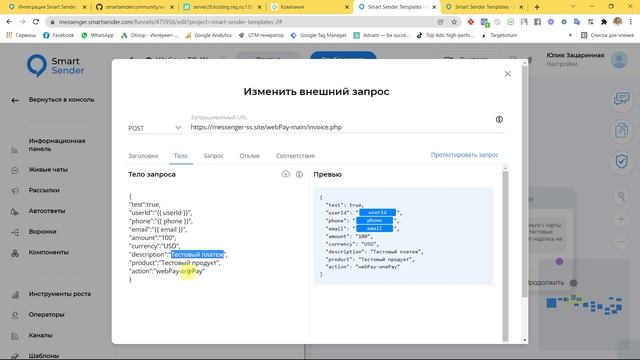The width and height of the screenshot is (640, 360).
Task: Switch to the Заголовки tab
Action: coord(143,156)
